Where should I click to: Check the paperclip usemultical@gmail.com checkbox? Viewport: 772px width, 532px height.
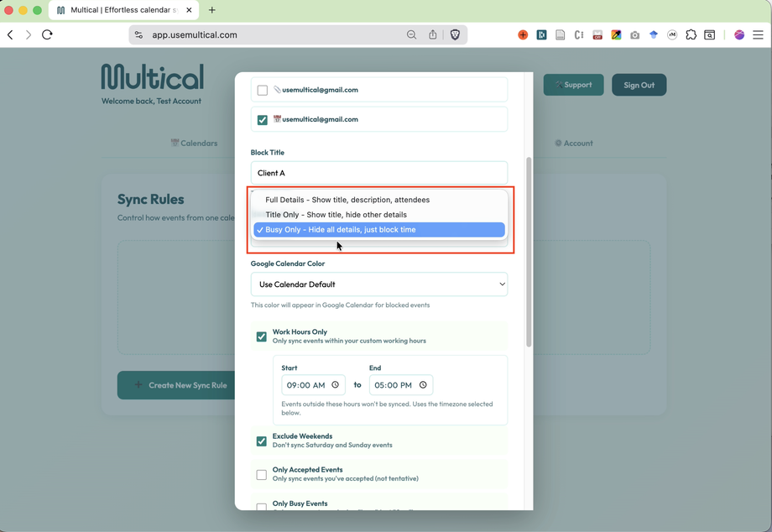coord(263,90)
